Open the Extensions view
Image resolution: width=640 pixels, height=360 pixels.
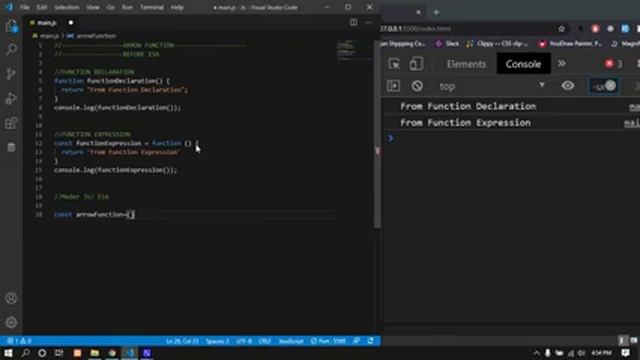[11, 123]
